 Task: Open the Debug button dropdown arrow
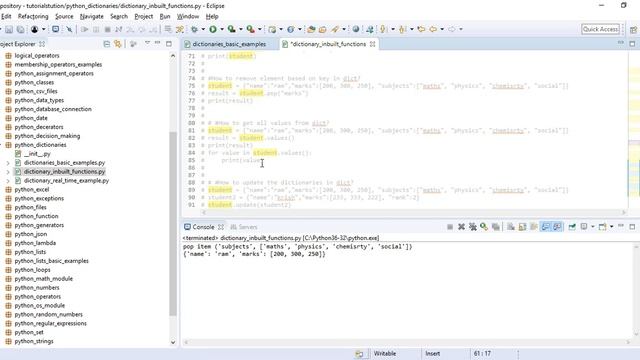[203, 29]
